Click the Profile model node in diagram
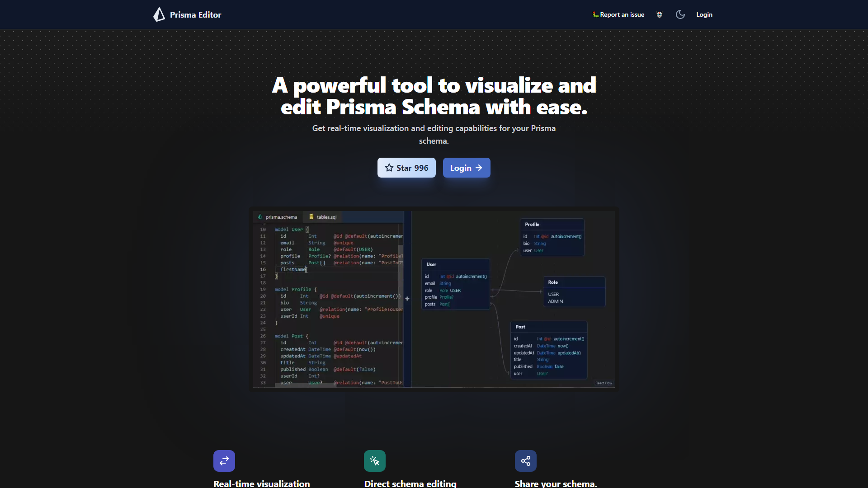 [x=552, y=237]
